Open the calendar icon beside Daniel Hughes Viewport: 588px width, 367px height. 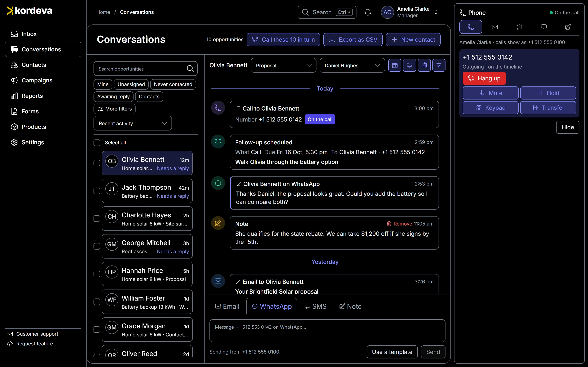point(395,65)
